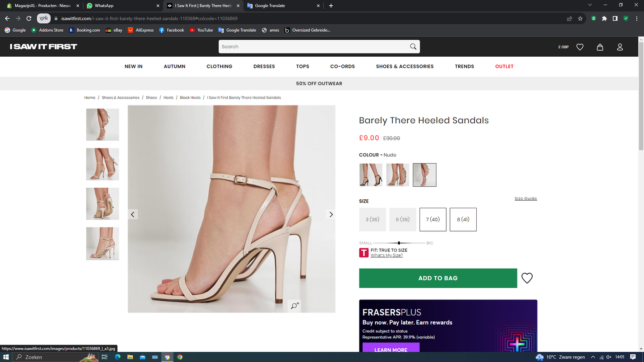
Task: Choose size 6 (39) option
Action: 402,219
